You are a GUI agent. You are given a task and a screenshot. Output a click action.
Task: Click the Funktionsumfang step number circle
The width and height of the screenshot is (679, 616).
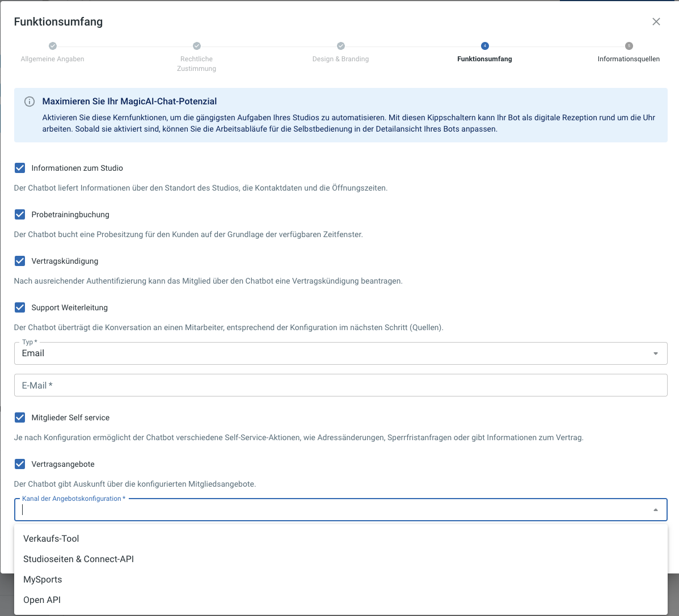[x=484, y=46]
